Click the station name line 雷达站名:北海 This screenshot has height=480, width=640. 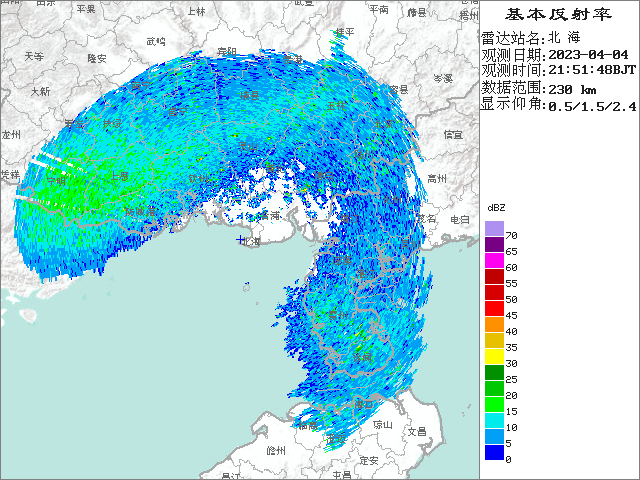[530, 38]
